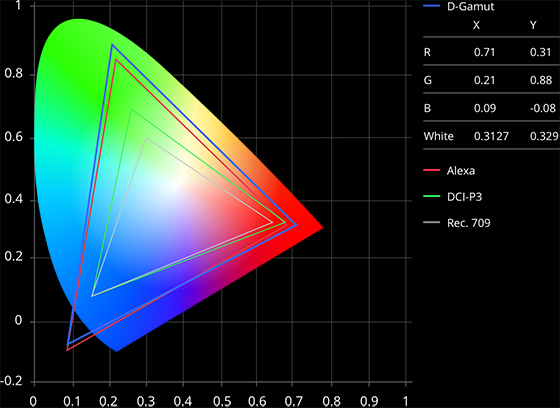Click the D-Gamut red primary vertex
This screenshot has height=408, width=560.
[296, 225]
